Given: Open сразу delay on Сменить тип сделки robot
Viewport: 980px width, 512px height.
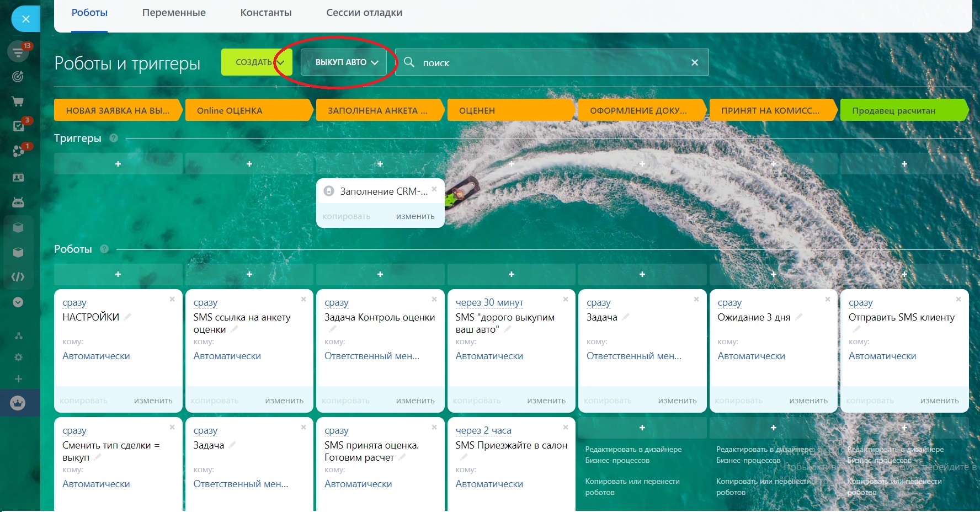Looking at the screenshot, I should click(x=74, y=430).
